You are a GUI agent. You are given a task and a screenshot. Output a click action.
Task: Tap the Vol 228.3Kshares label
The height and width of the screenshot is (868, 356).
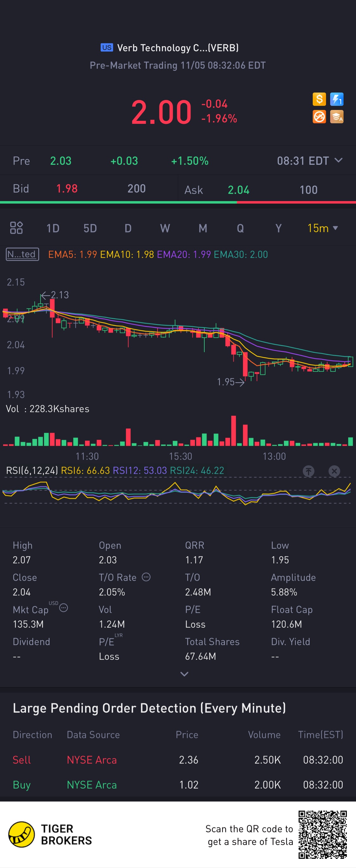coord(47,409)
